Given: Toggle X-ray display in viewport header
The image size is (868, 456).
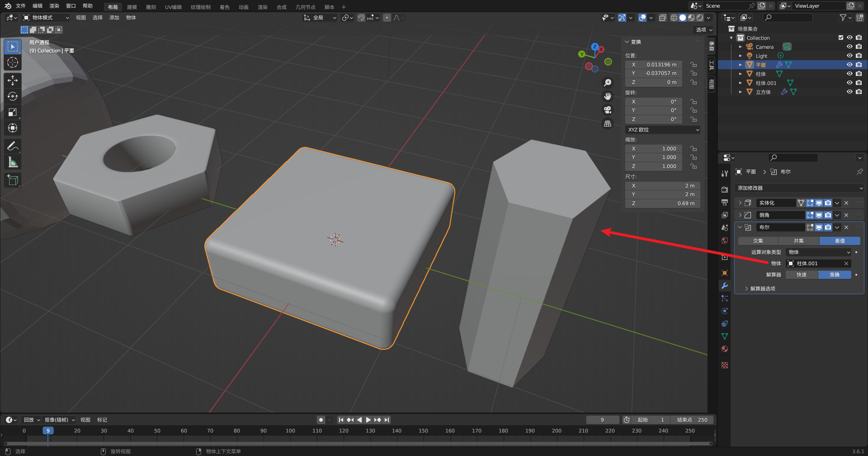Looking at the screenshot, I should coord(662,18).
